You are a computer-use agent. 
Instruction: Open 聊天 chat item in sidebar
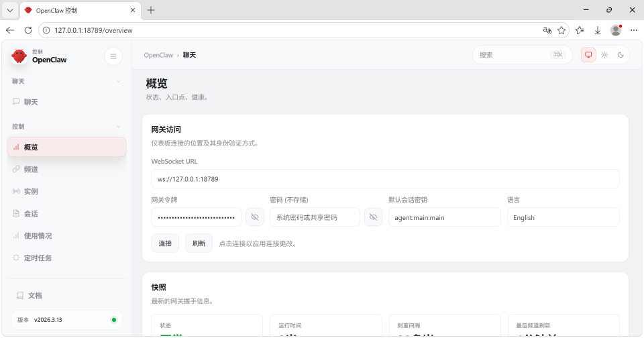click(66, 102)
